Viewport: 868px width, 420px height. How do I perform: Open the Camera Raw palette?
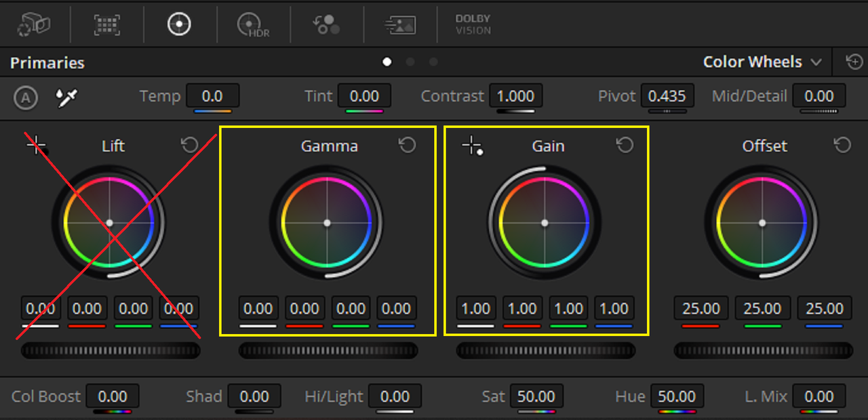(33, 24)
